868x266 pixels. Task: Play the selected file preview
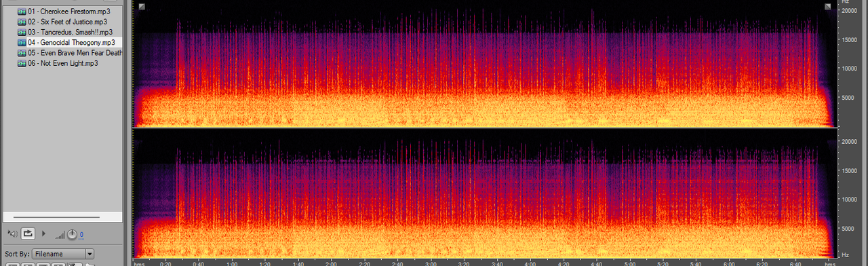point(44,233)
